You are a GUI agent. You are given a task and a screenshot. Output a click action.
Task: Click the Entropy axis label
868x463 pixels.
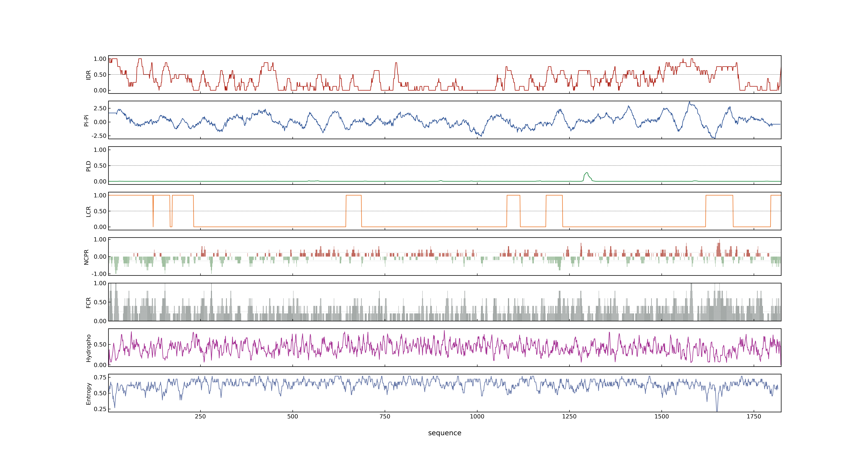coord(88,393)
